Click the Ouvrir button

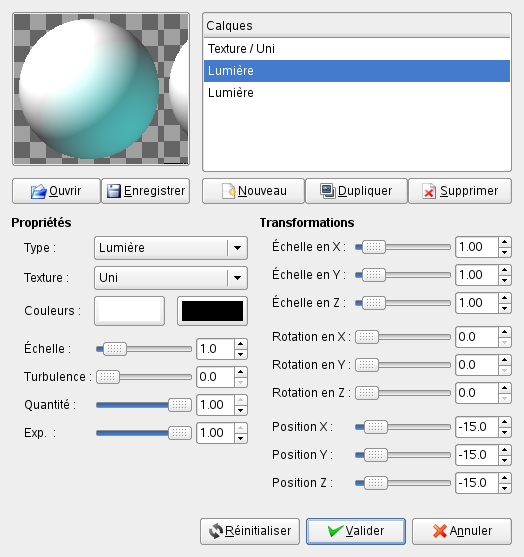(56, 191)
